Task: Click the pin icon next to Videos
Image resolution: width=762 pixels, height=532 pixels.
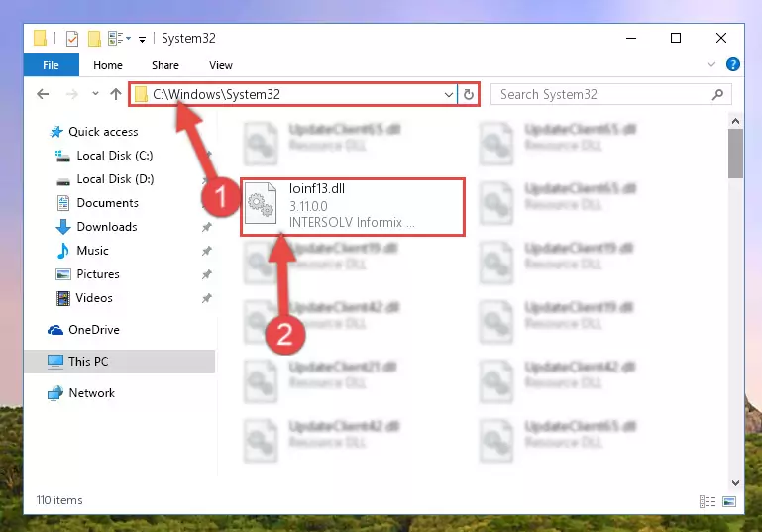Action: coord(207,298)
